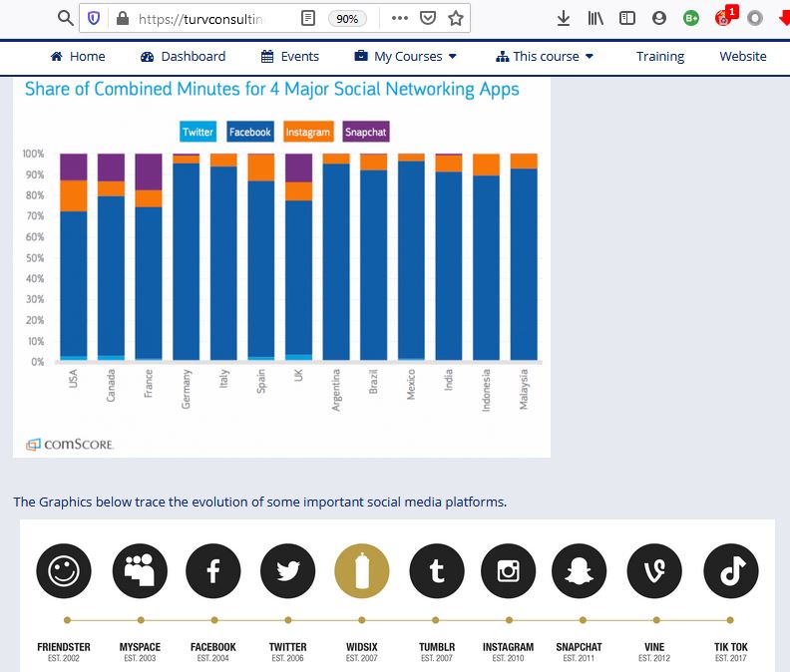
Task: Click the padlock site security icon
Action: point(123,19)
